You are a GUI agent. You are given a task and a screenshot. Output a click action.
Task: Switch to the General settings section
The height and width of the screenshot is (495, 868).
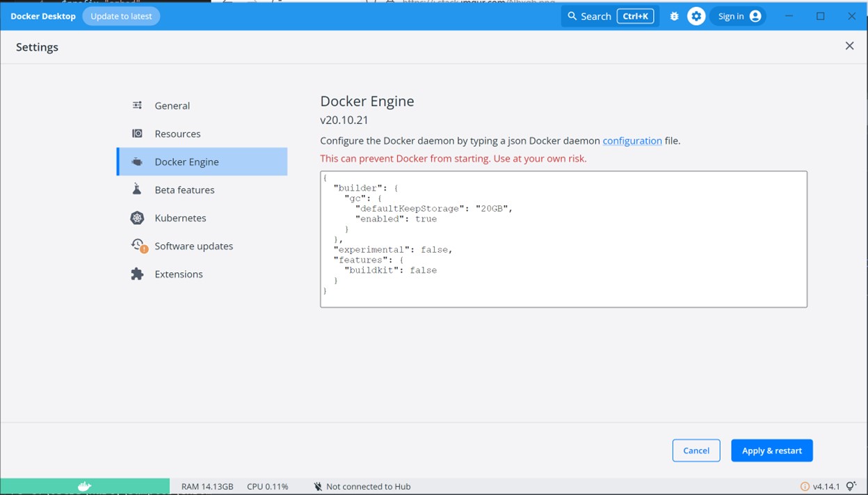(x=172, y=105)
